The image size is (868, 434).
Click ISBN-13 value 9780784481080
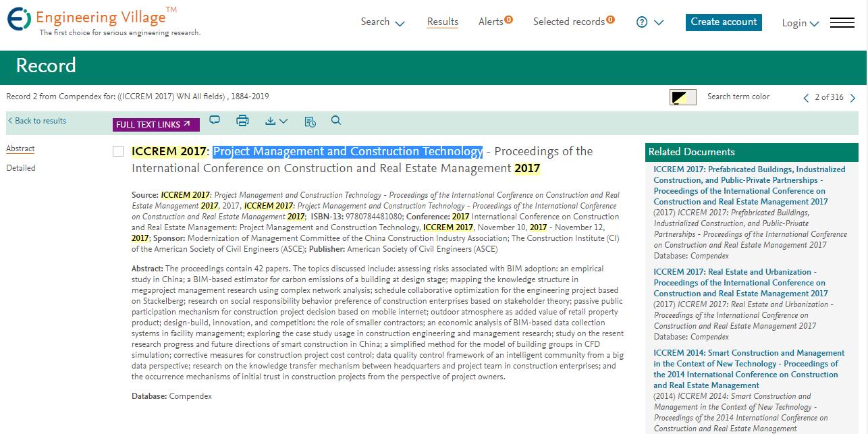click(x=374, y=217)
